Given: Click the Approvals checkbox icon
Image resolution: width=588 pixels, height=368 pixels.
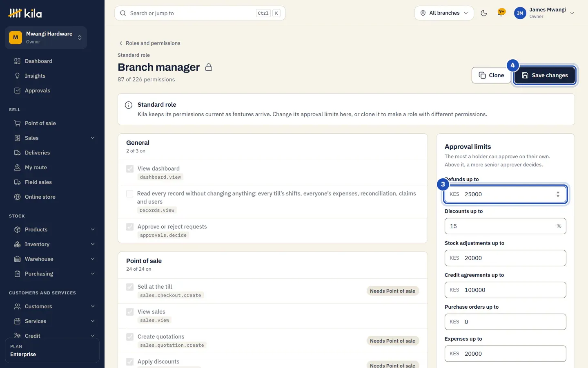Looking at the screenshot, I should click(17, 90).
